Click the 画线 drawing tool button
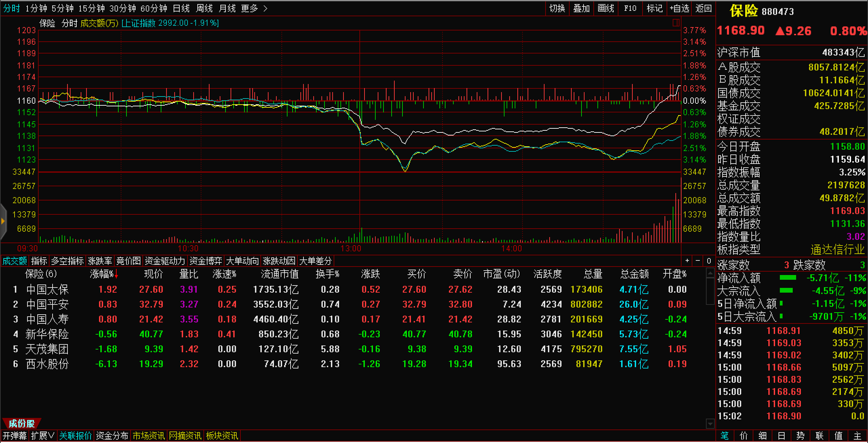868x443 pixels. point(606,8)
